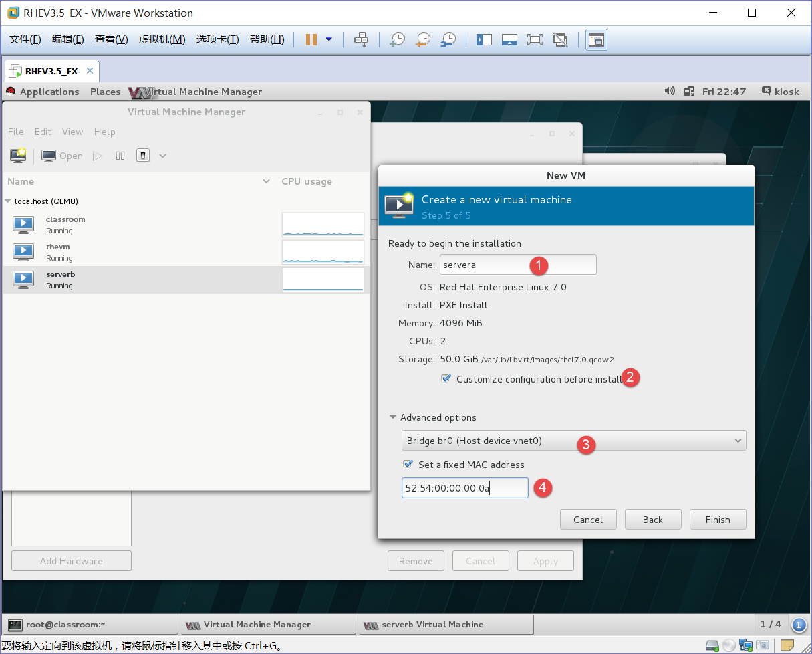Collapse the localhost (QEMU) tree node
This screenshot has width=812, height=654.
(8, 201)
